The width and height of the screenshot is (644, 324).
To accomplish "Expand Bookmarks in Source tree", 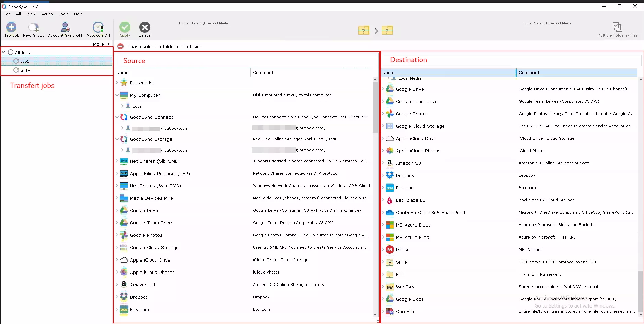I will (117, 83).
